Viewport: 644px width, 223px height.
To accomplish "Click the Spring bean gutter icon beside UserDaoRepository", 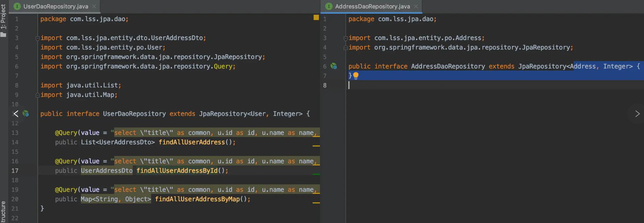I will [x=26, y=113].
